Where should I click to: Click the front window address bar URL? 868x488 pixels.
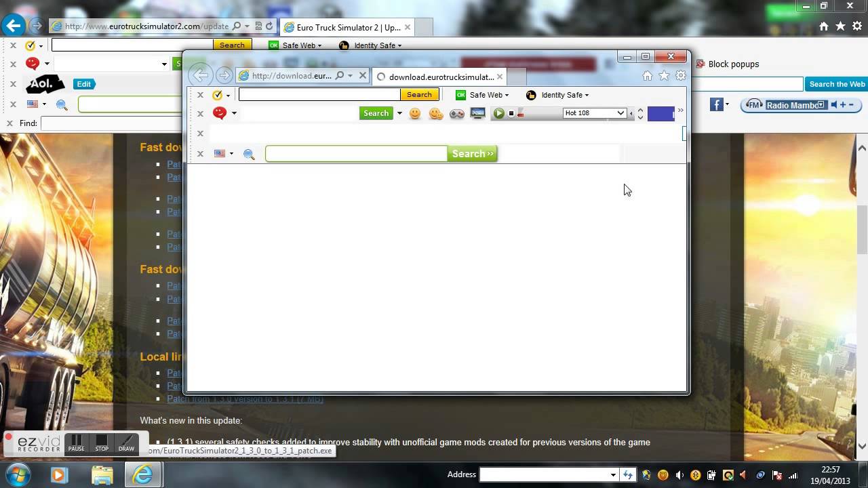[292, 76]
